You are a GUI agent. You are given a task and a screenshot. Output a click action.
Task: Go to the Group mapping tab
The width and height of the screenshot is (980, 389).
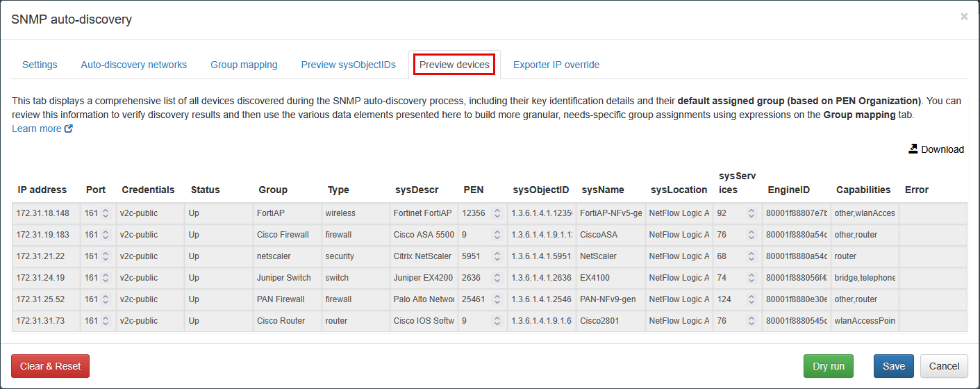tap(244, 65)
